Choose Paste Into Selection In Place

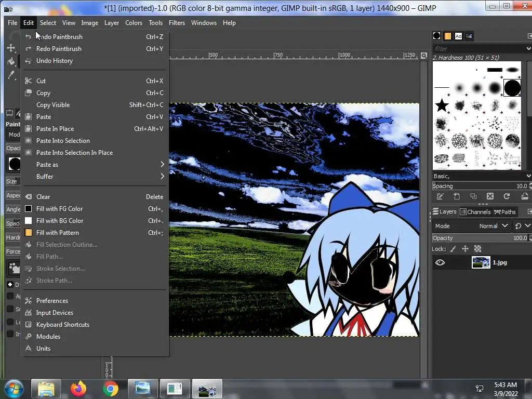tap(95, 153)
